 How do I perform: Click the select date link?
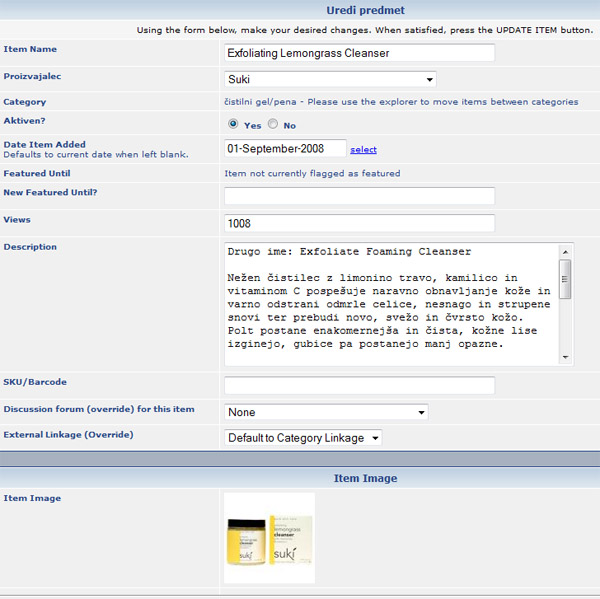point(363,149)
